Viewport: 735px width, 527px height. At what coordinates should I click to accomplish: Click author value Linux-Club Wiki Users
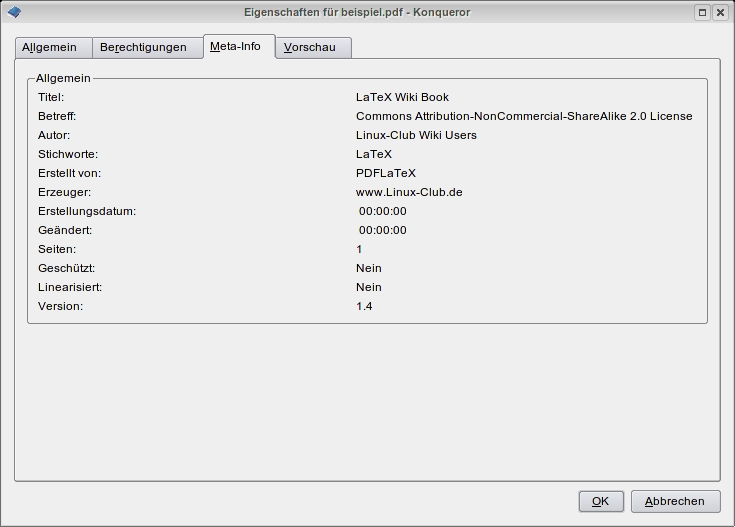pos(416,135)
